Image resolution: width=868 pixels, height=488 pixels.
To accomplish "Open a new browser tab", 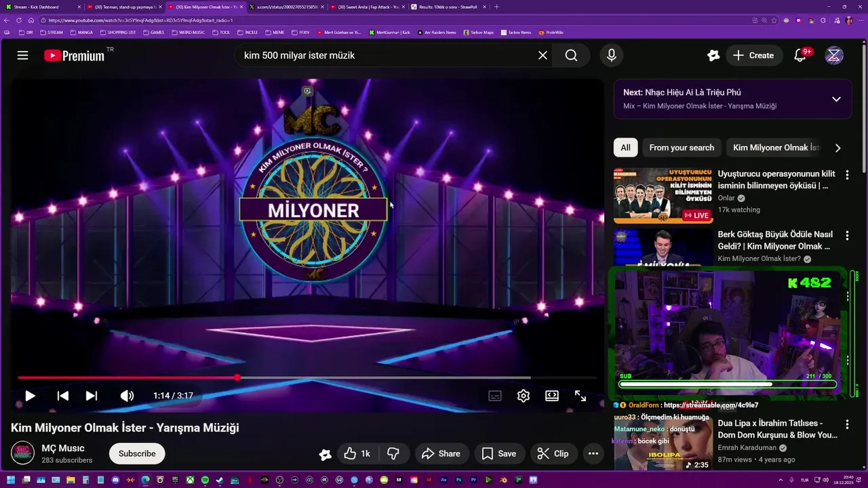I will (x=496, y=7).
